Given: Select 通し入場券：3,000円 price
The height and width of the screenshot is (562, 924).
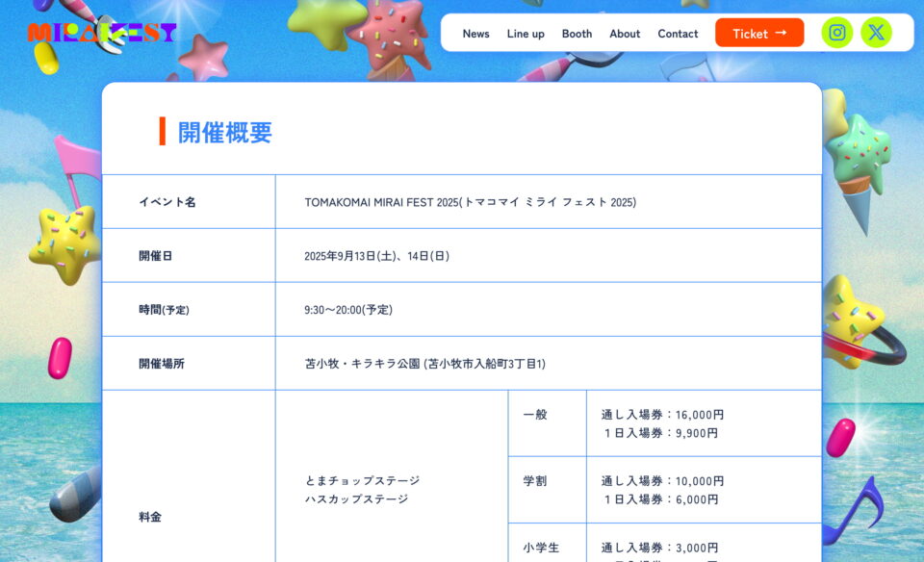Looking at the screenshot, I should [x=659, y=548].
